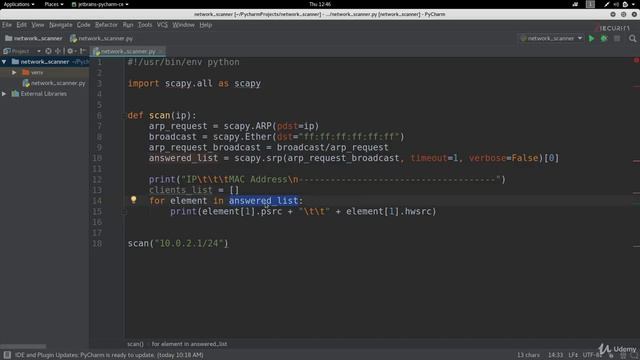Click line number 10 in gutter

97,158
